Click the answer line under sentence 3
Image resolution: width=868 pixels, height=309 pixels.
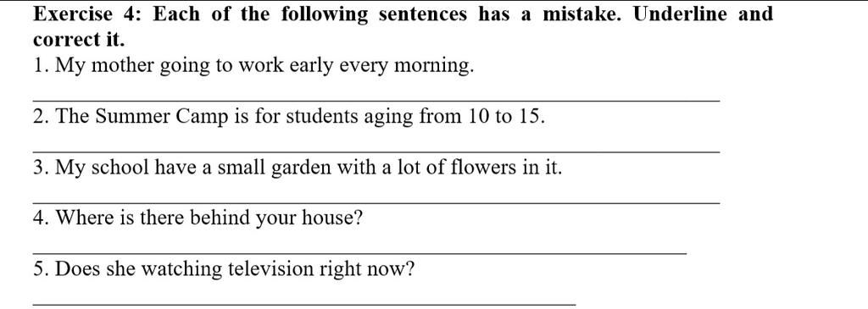376,203
